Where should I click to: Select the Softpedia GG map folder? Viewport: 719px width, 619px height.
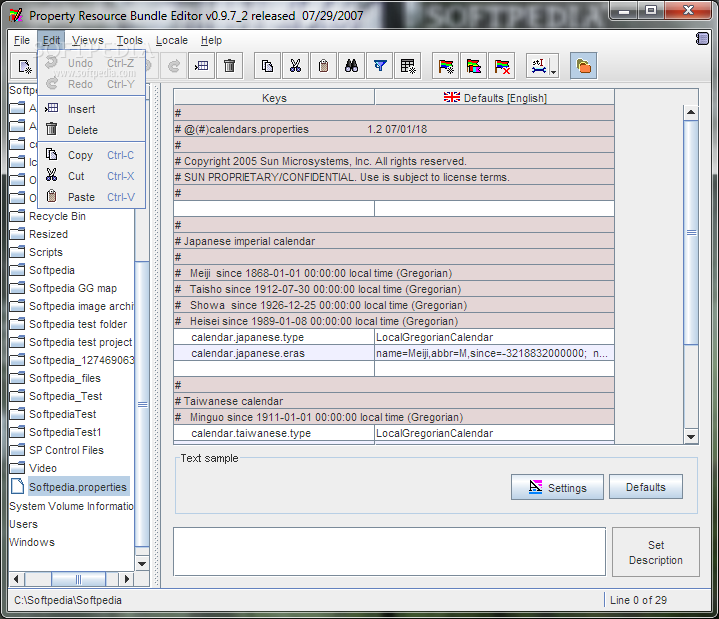tap(73, 288)
